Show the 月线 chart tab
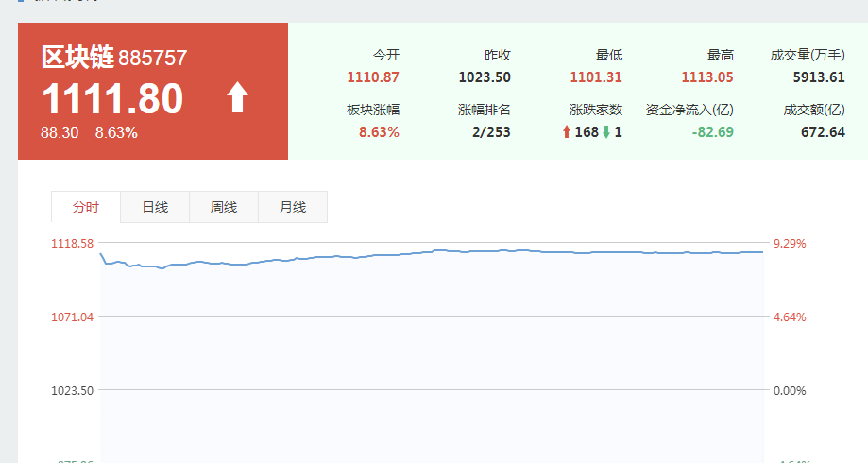868x463 pixels. [x=293, y=207]
